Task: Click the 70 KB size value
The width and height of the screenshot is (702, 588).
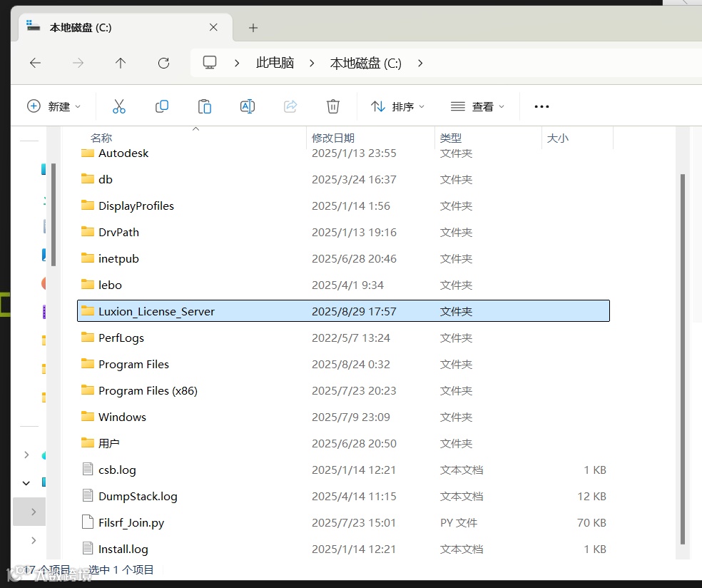Action: [x=591, y=522]
